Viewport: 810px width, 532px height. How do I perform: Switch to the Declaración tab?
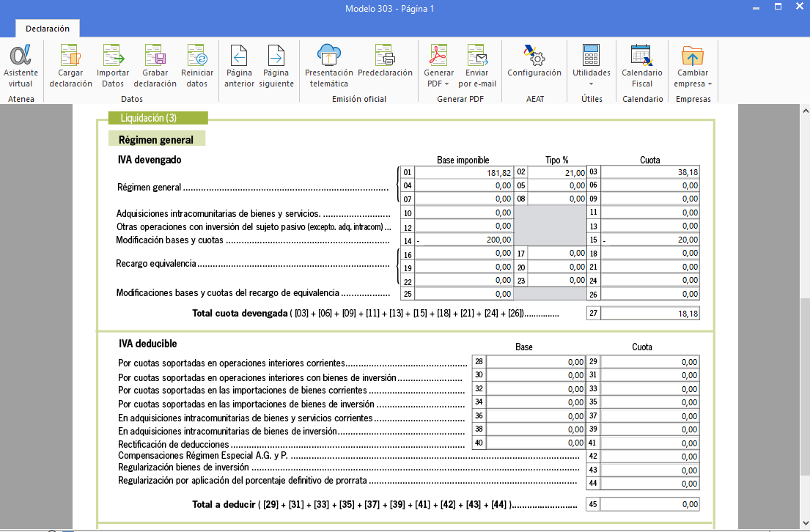pyautogui.click(x=48, y=29)
